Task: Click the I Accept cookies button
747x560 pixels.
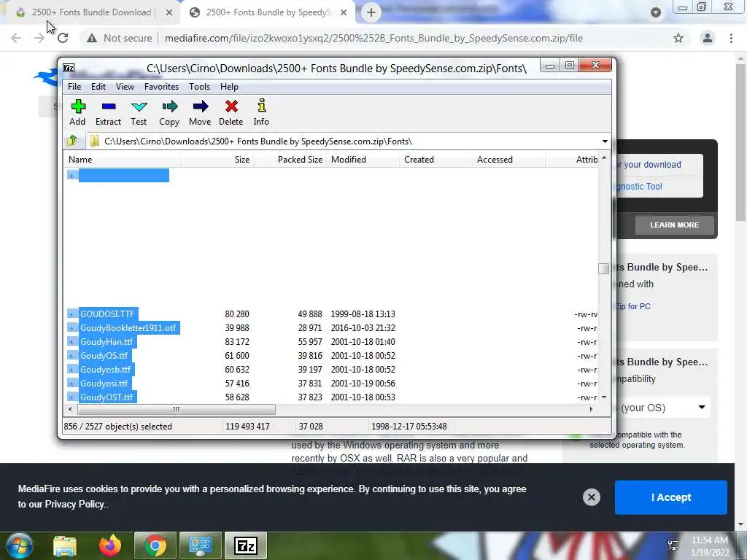Action: point(671,497)
